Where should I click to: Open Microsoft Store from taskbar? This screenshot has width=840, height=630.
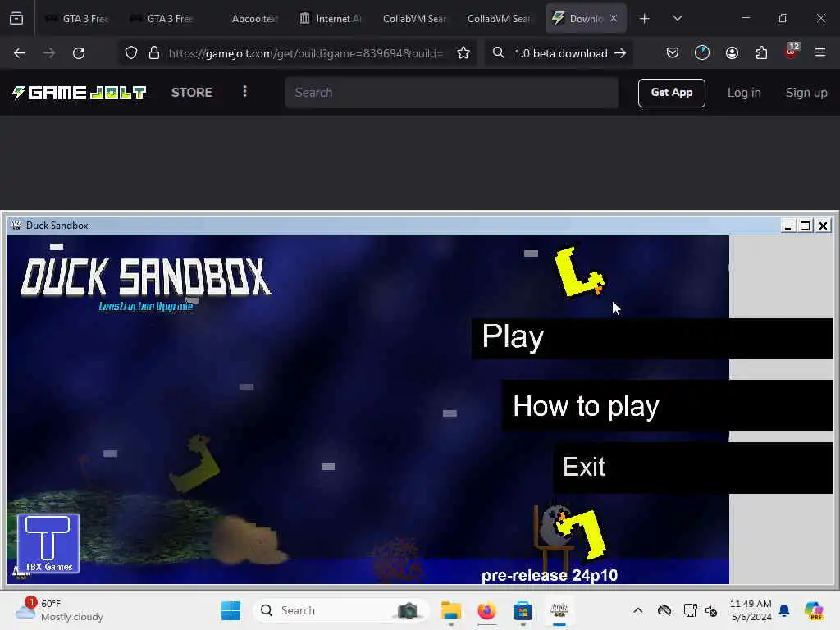click(523, 610)
